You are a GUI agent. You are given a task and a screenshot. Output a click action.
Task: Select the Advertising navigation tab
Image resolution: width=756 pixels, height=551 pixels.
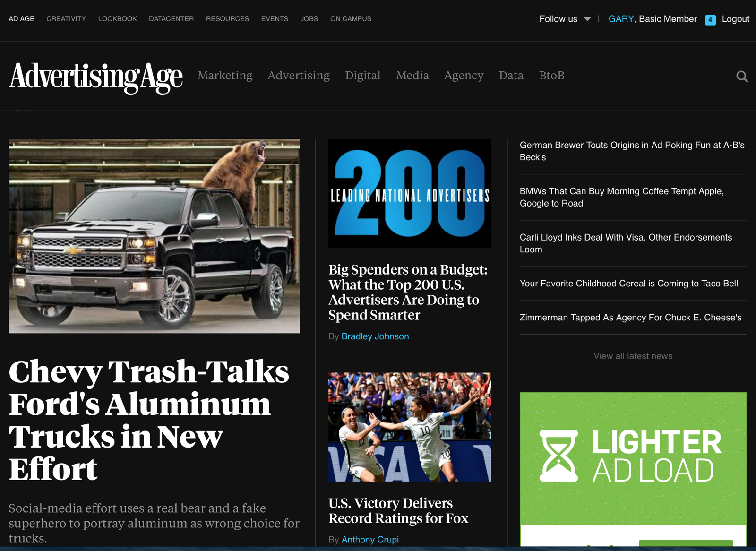(299, 76)
